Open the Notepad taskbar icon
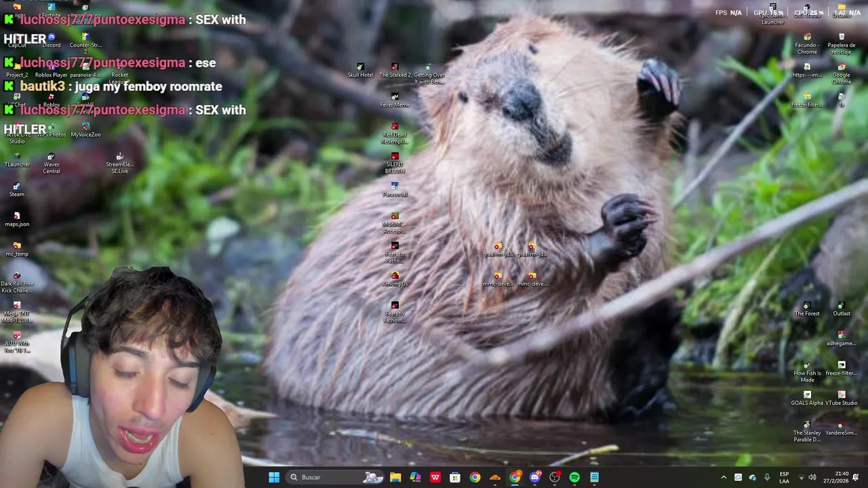Viewport: 868px width, 488px height. pos(595,477)
